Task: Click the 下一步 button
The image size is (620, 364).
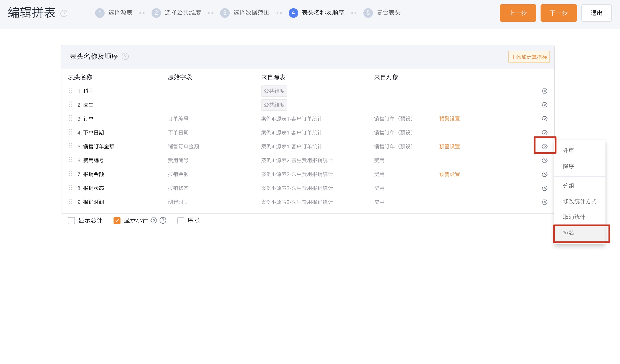Action: (x=559, y=13)
